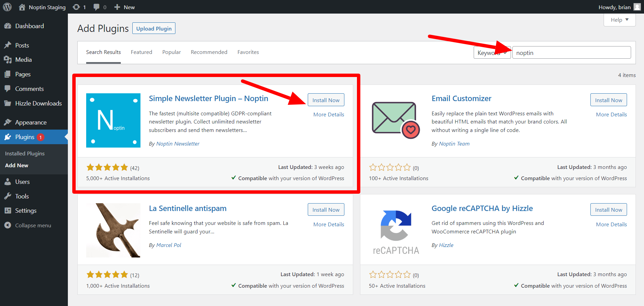Open Comments via the speech bubble icon

coord(8,89)
